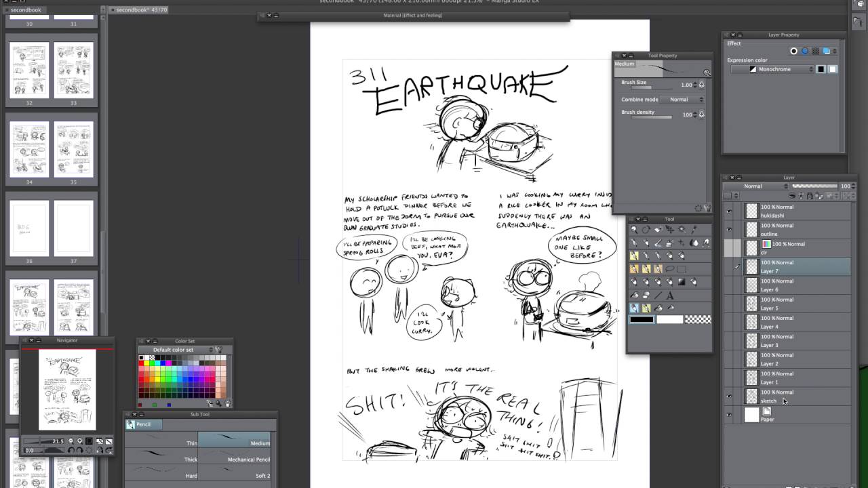Select the Blend water-drop tool icon
The image size is (868, 488).
click(x=694, y=243)
